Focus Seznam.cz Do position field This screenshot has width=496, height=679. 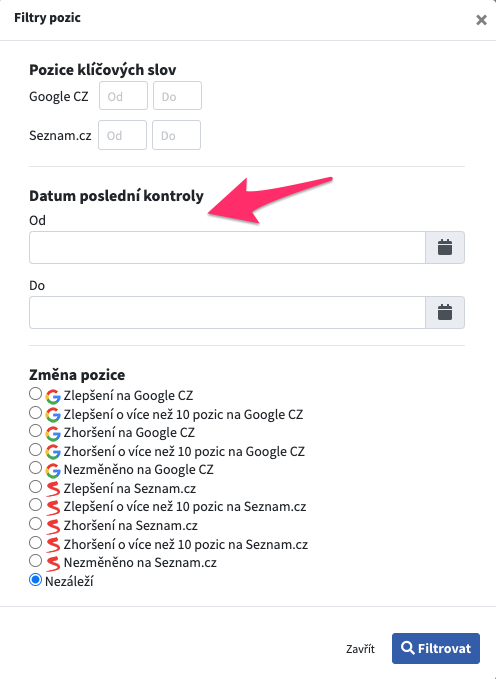pos(176,135)
